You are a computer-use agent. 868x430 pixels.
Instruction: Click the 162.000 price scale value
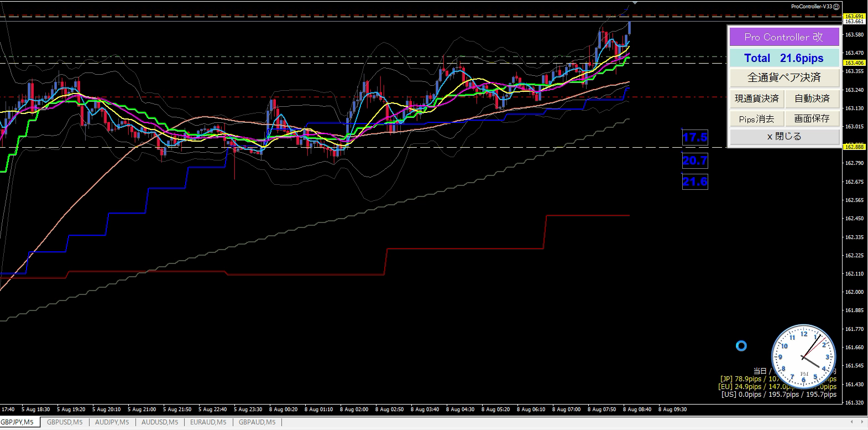(854, 292)
